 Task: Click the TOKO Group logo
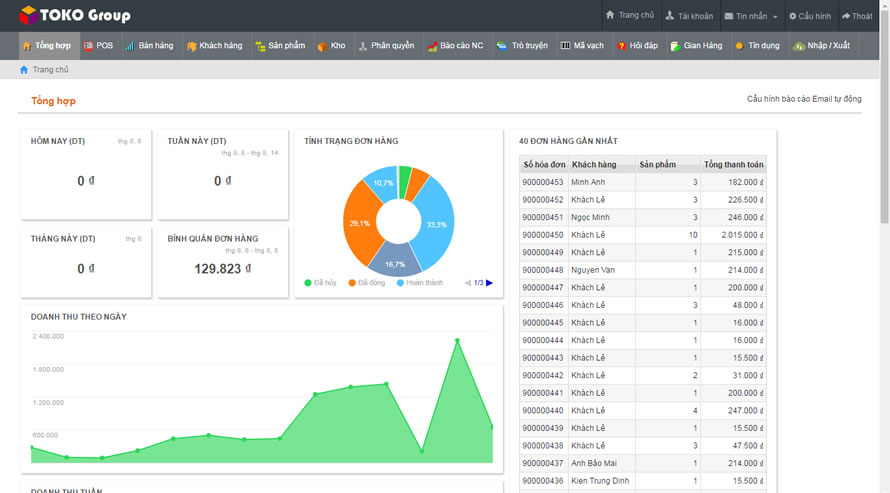pyautogui.click(x=75, y=15)
